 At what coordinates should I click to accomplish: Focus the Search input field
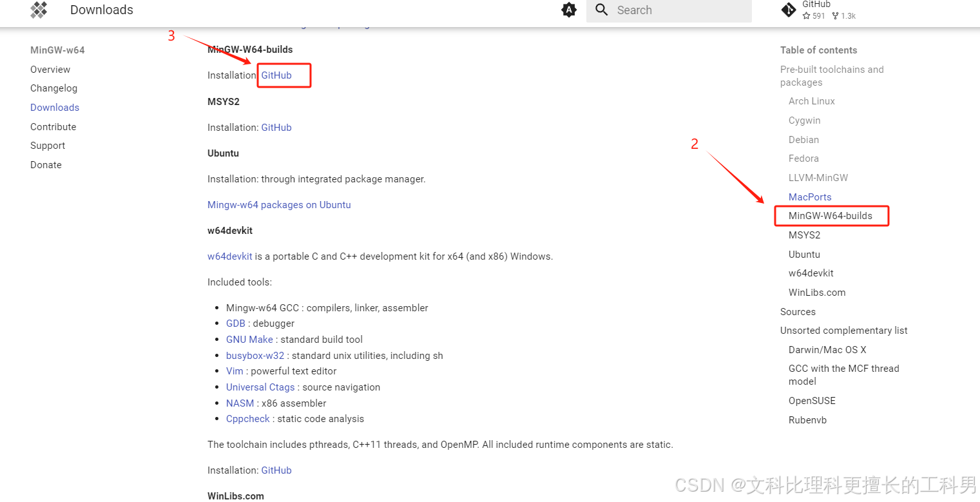pyautogui.click(x=669, y=10)
